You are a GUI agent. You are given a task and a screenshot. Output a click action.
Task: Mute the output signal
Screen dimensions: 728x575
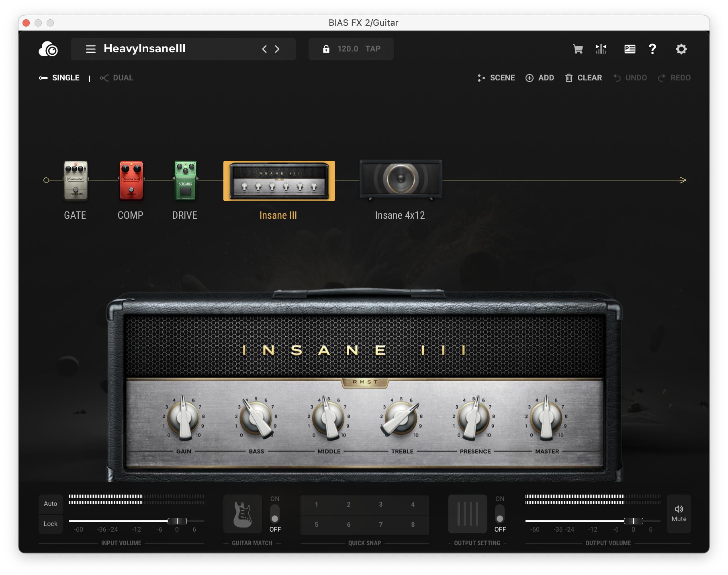679,514
